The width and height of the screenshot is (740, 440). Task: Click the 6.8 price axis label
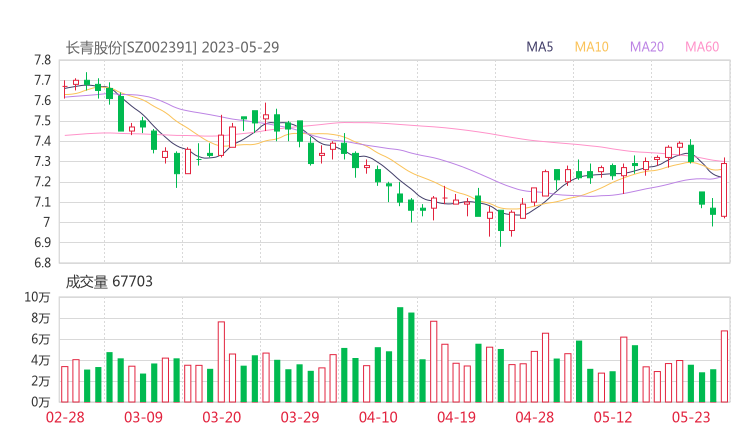42,263
